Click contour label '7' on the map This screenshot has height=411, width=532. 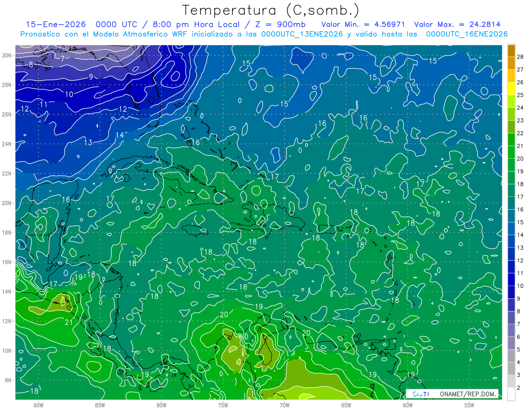[x=63, y=58]
